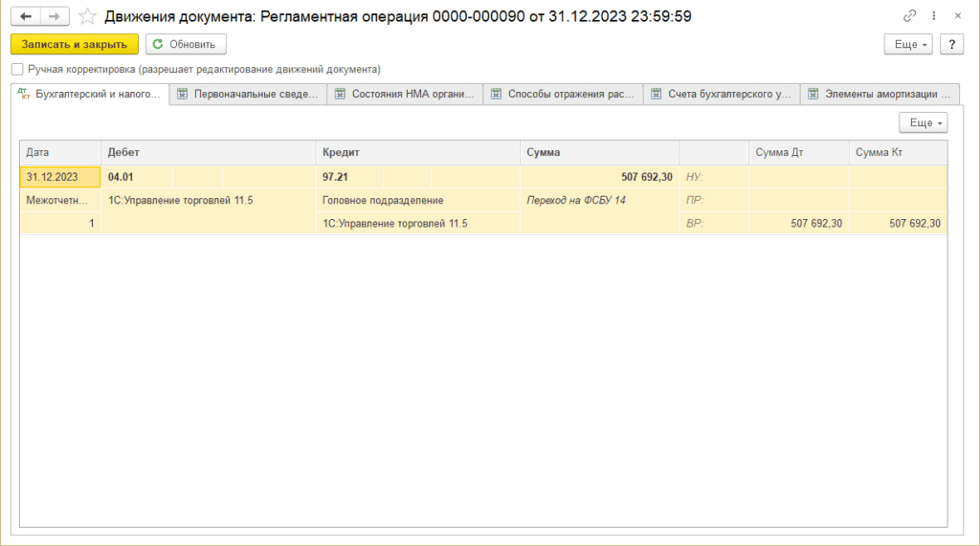
Task: Close the document movements window
Action: point(957,16)
